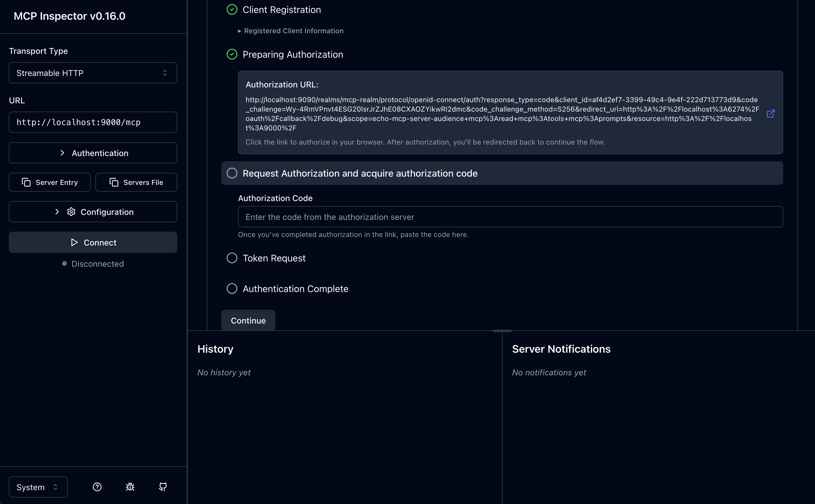Click the Disconnected status text
Screen dimensions: 815x504
(x=98, y=264)
